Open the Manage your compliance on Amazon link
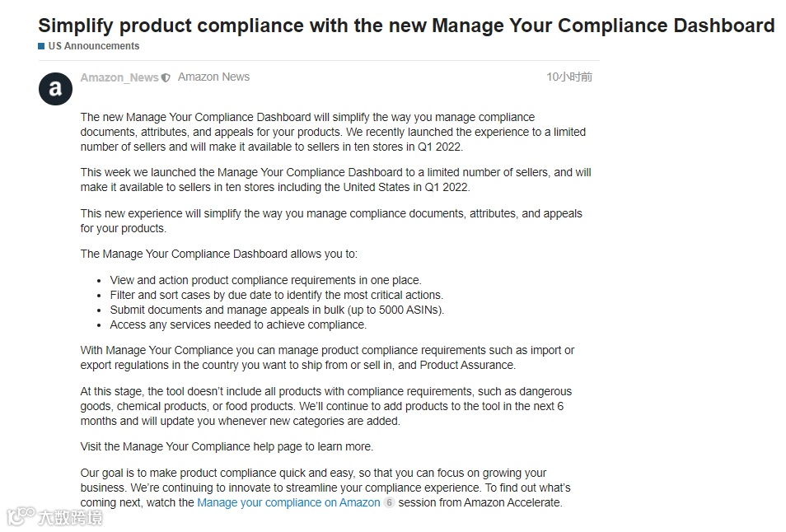The image size is (786, 532). point(288,502)
